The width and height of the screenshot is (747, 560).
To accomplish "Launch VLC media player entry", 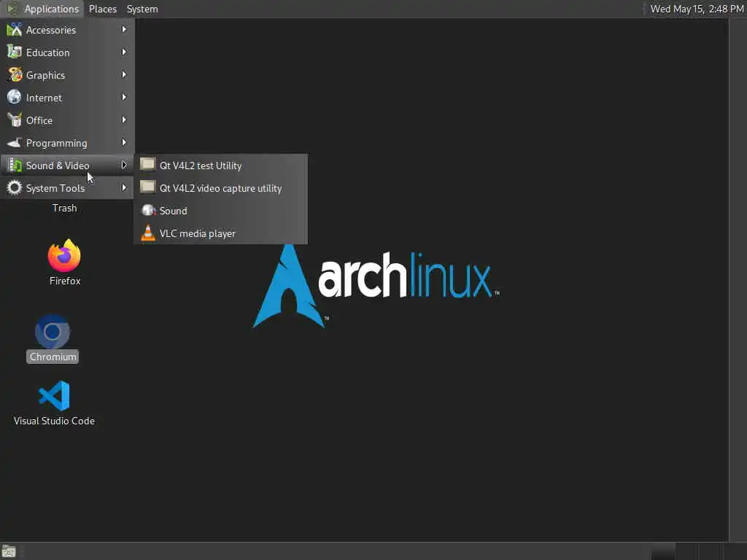I will [x=220, y=233].
